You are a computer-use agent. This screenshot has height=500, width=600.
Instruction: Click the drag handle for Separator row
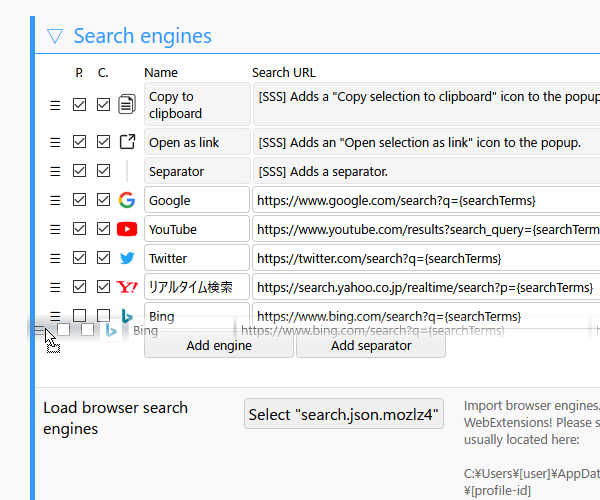tap(55, 171)
